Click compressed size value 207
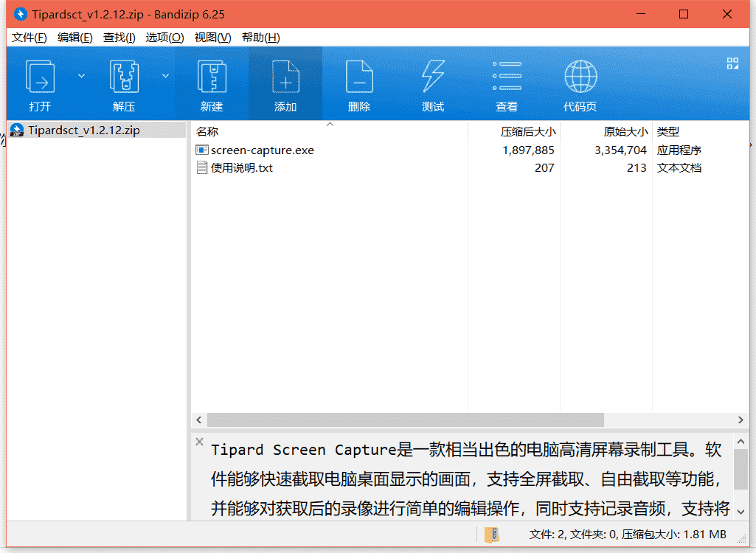This screenshot has width=756, height=553. 544,168
